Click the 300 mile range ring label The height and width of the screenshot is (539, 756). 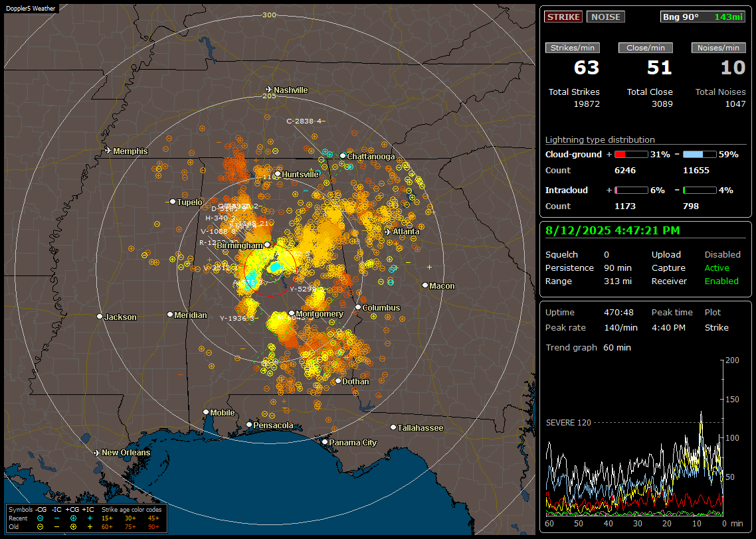(269, 15)
